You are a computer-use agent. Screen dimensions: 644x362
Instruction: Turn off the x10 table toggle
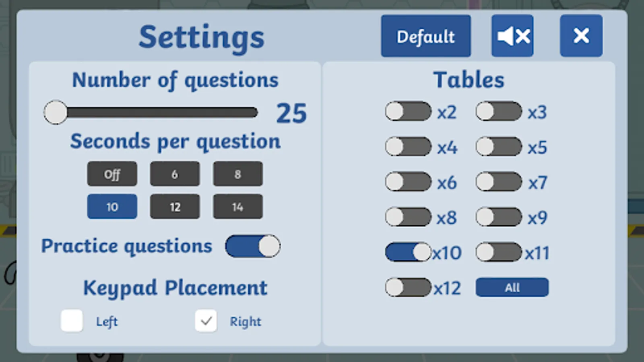click(408, 253)
